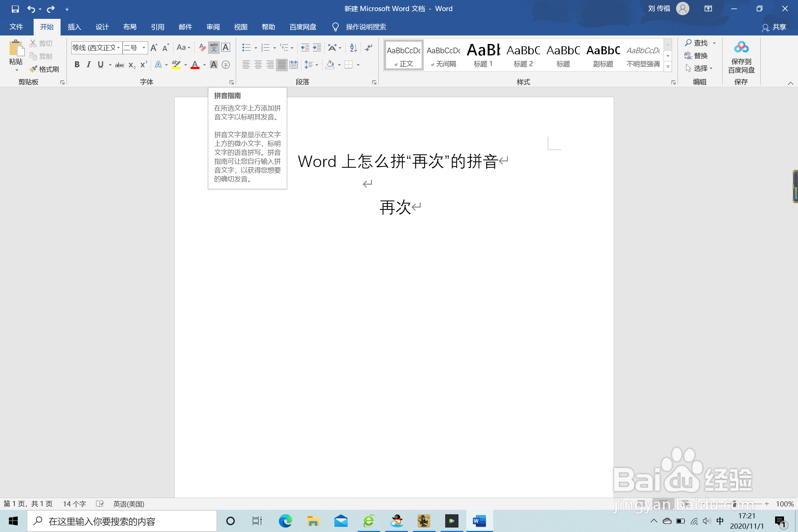Open the Paragraph dialog launcher

tap(374, 82)
